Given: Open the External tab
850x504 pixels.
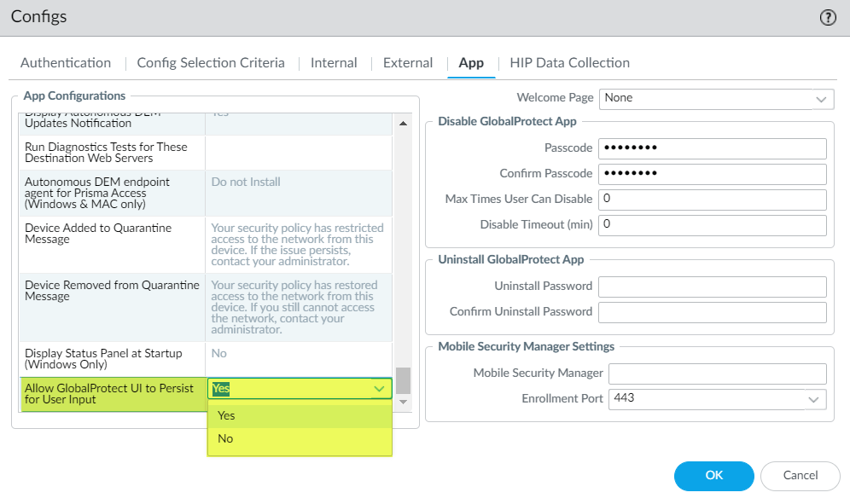Looking at the screenshot, I should click(x=408, y=63).
